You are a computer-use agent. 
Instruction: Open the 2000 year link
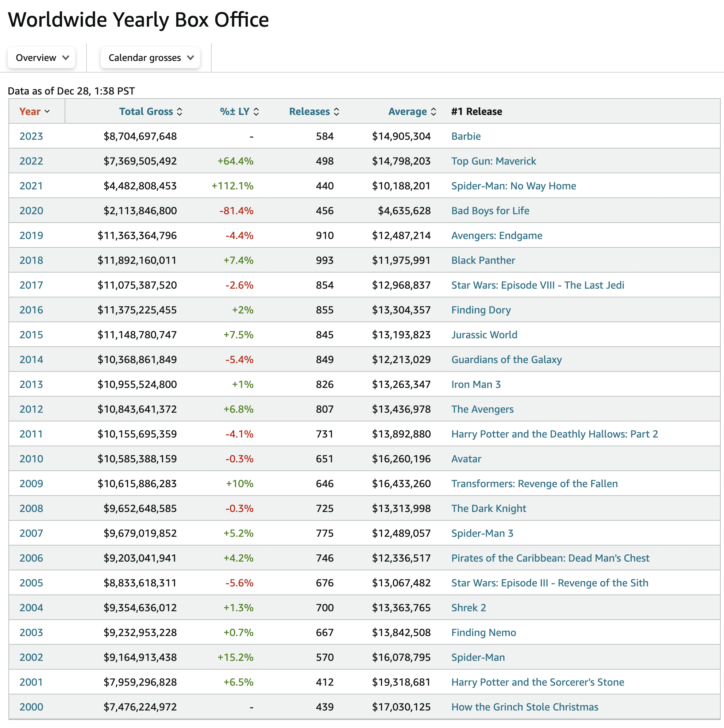31,707
